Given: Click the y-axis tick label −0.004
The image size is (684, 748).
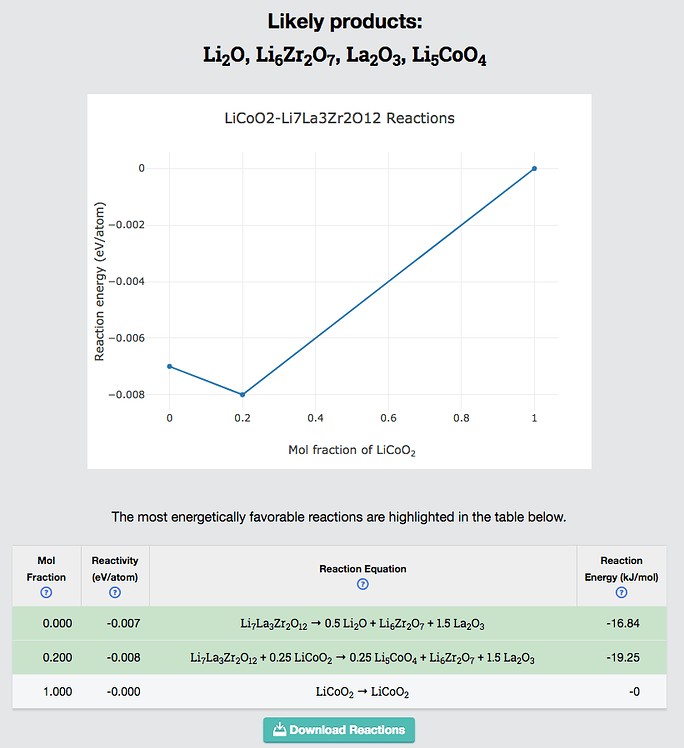Looking at the screenshot, I should 126,281.
